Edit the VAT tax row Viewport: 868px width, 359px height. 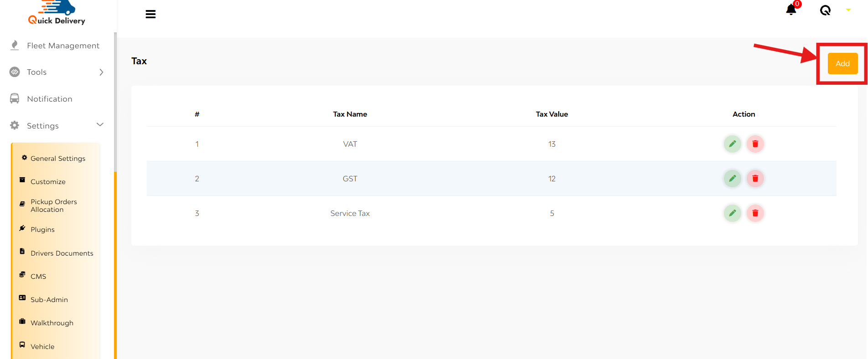[733, 144]
